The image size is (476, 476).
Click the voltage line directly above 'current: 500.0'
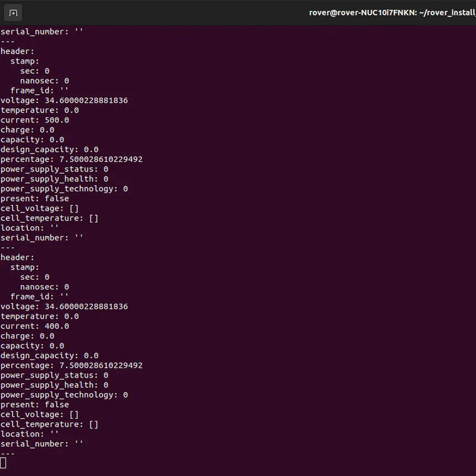coord(64,101)
